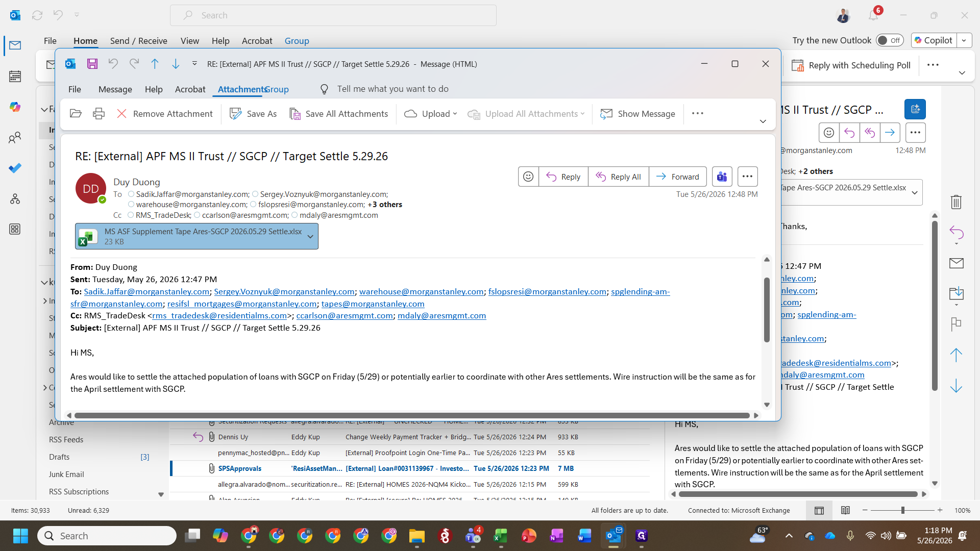Click the Copilot button

coord(934,40)
